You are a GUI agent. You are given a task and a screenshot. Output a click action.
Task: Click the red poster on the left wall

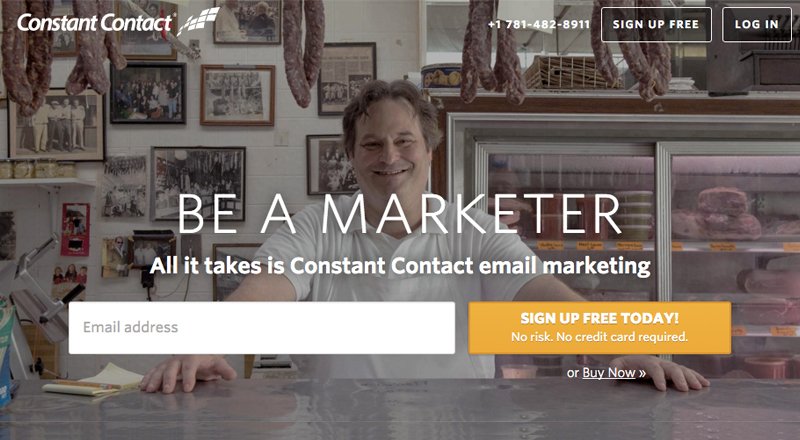[x=75, y=229]
